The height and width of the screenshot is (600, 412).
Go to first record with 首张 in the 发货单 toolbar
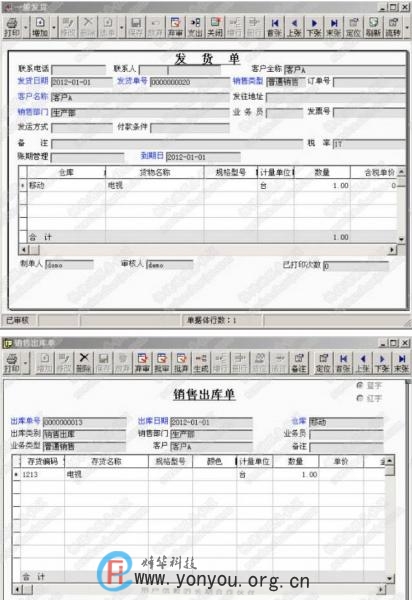pos(274,27)
